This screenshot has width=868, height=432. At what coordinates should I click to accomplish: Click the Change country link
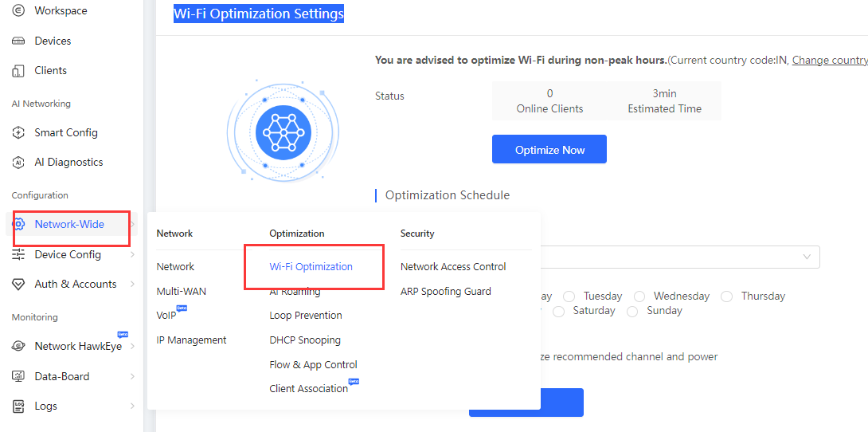tap(829, 61)
